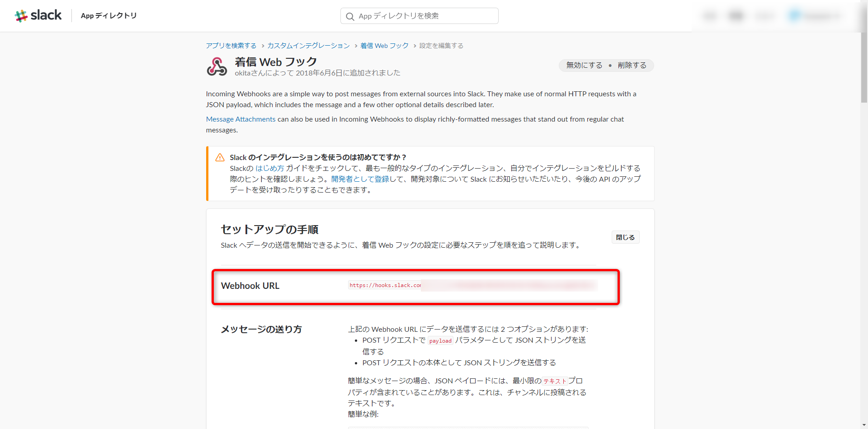
Task: Open the App ディレクトリ link
Action: [108, 15]
